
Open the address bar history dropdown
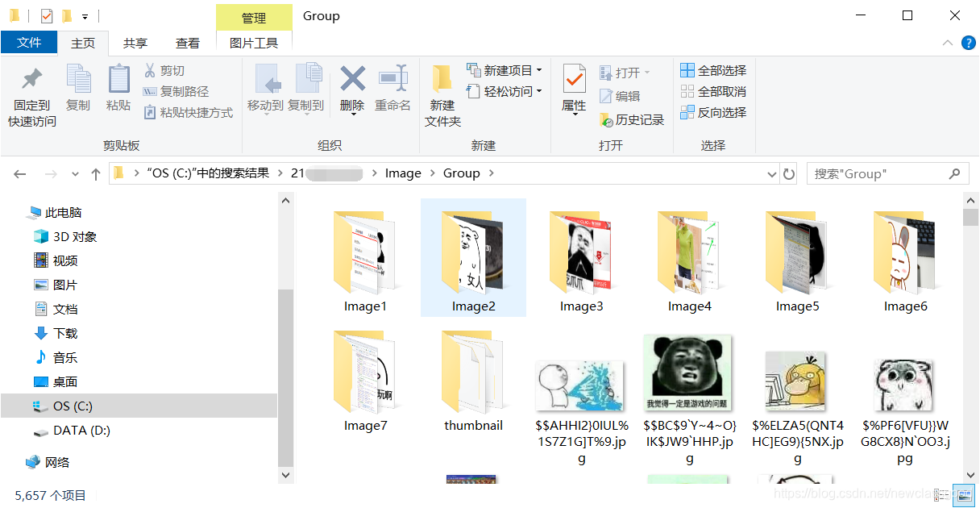pyautogui.click(x=771, y=173)
